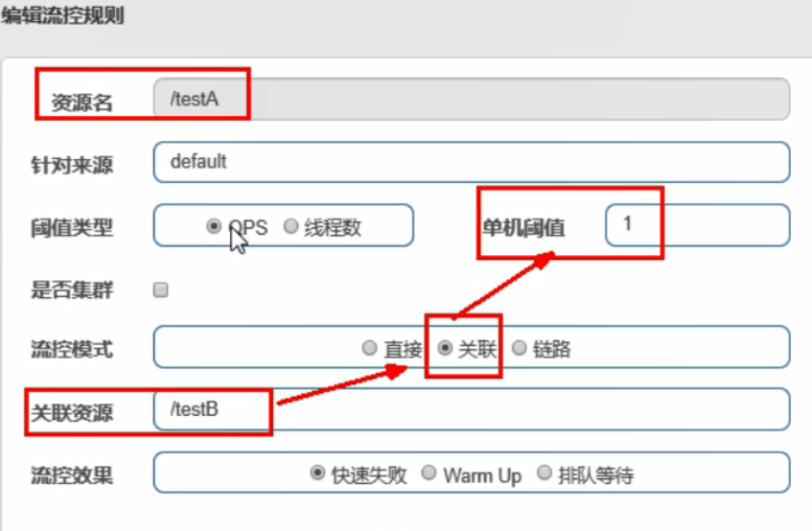Click the 流控效果 label
Viewport: 812px width, 531px height.
point(72,475)
